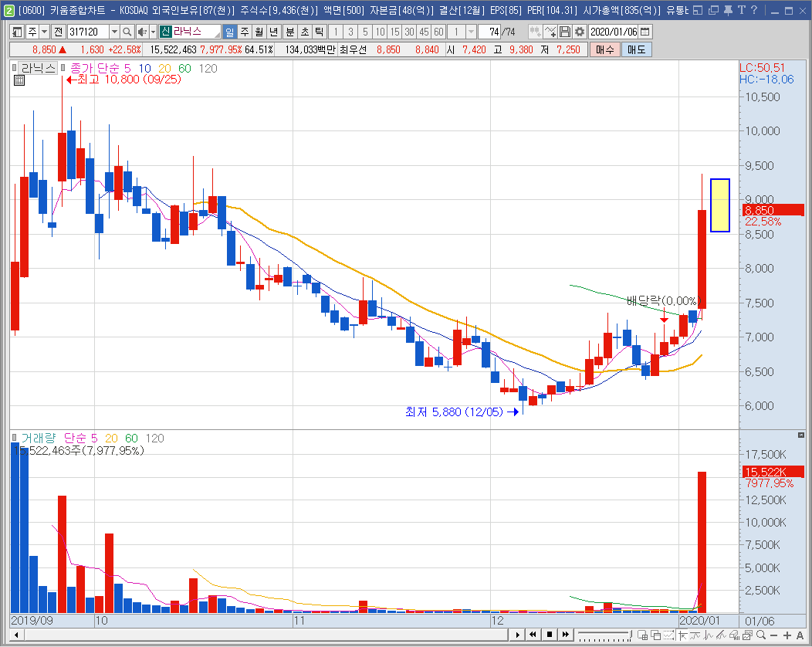Click the chart image capture icon
Viewport: 812px width, 647px height.
(x=747, y=635)
